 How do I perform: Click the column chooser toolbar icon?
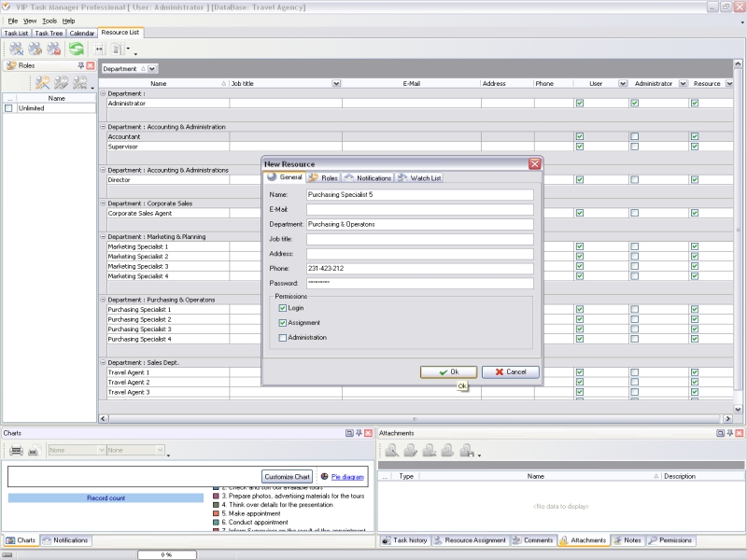[x=118, y=49]
